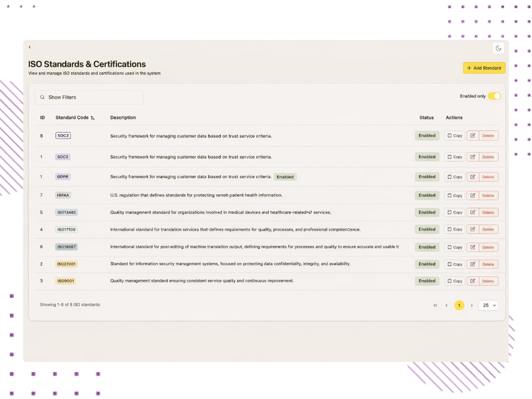
Task: Delete the ISO13485 standard
Action: click(488, 213)
